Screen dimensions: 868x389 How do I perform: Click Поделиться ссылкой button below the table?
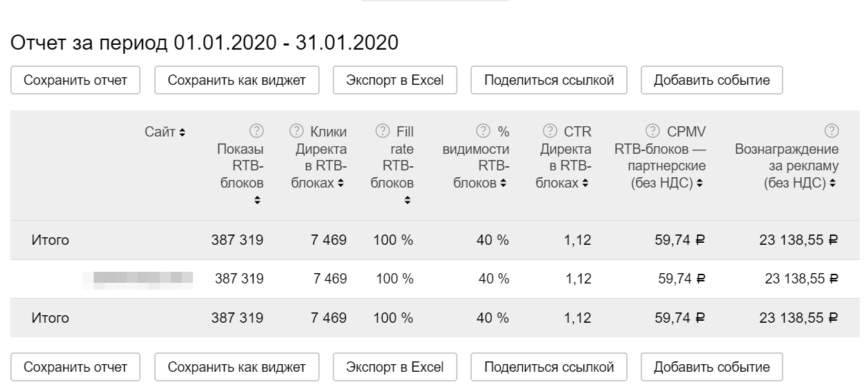pos(549,367)
